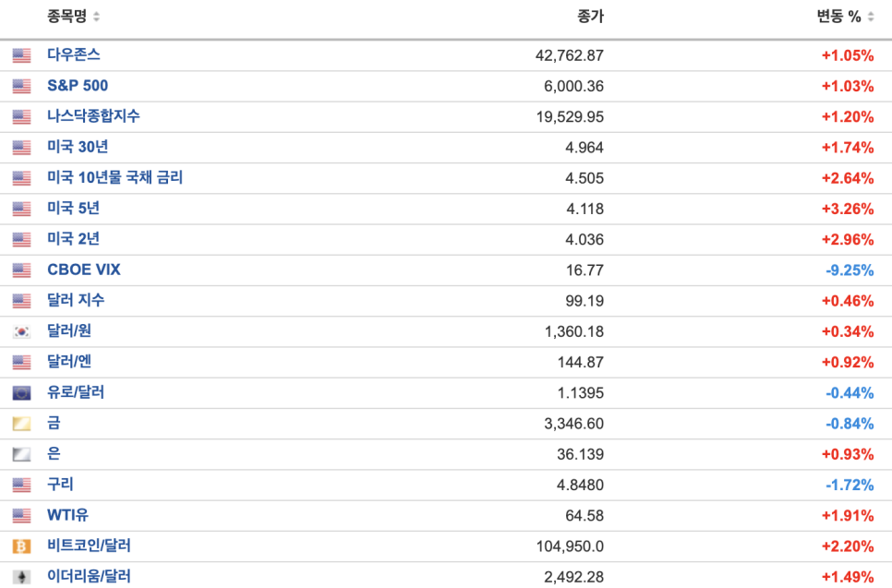Sort by 변동 % using its sort arrows

871,17
